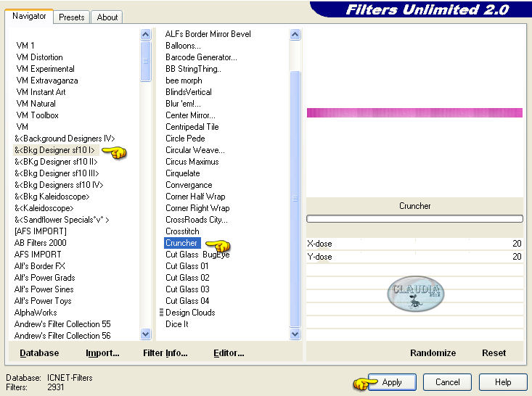Image resolution: width=532 pixels, height=396 pixels.
Task: Reset the filter parameters
Action: pyautogui.click(x=494, y=353)
